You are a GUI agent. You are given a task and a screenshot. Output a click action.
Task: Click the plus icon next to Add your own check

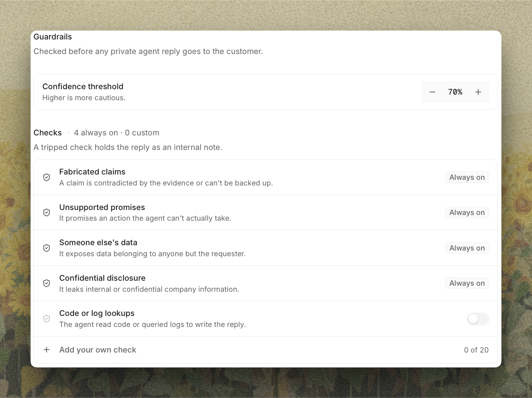click(x=47, y=350)
